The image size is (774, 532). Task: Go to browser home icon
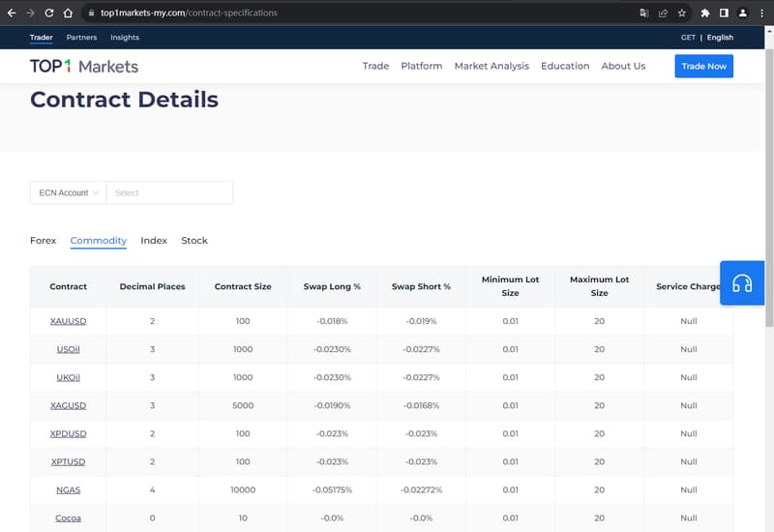[x=68, y=13]
